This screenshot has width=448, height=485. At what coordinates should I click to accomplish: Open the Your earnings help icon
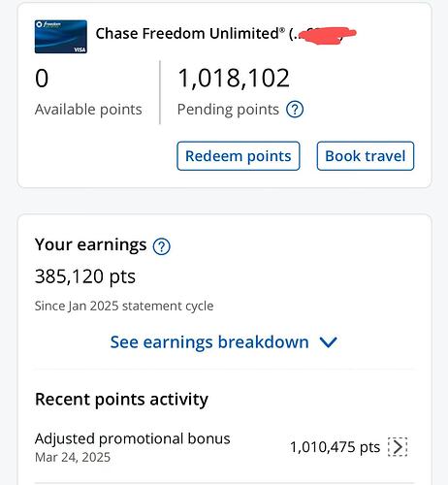161,246
